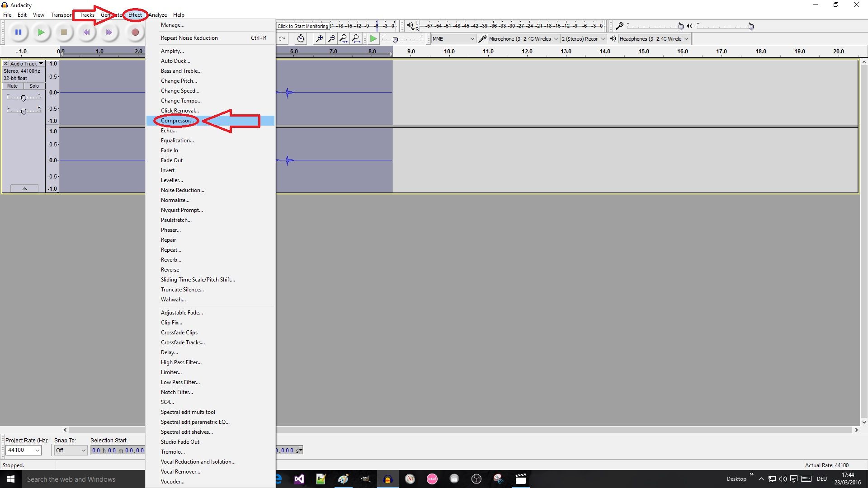Open the Headphones output device dropdown
This screenshot has height=488, width=868.
click(687, 38)
